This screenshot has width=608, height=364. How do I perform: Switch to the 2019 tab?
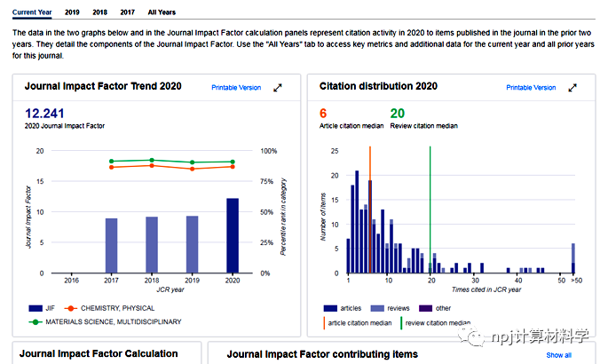pyautogui.click(x=72, y=12)
